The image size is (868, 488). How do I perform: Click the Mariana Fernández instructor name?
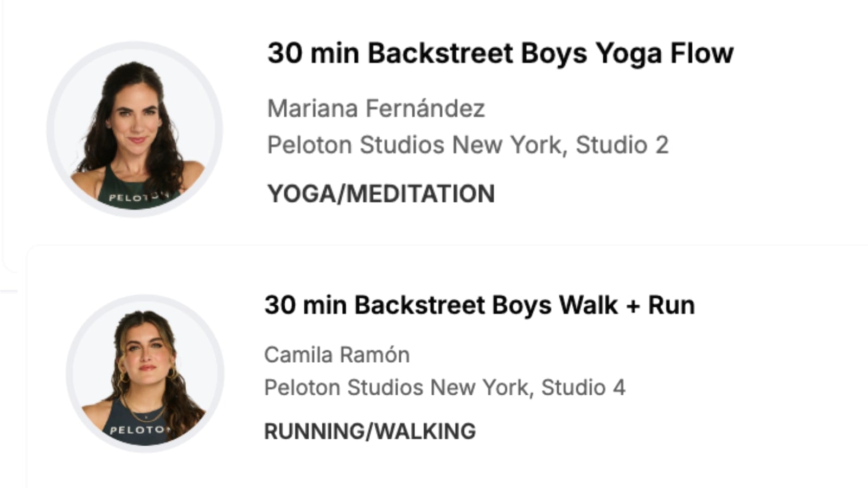pos(376,108)
